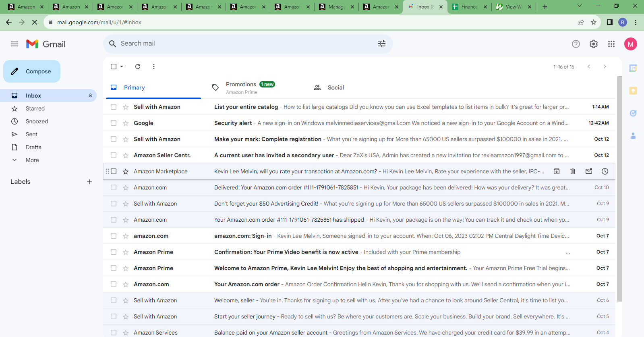644x337 pixels.
Task: Check the Make your mark email checkbox
Action: point(114,139)
